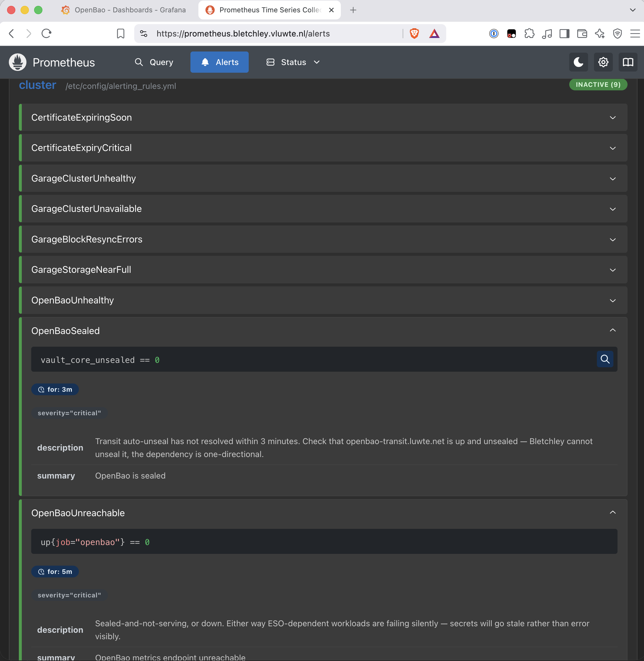
Task: Select the Alerts nav item
Action: (x=220, y=62)
